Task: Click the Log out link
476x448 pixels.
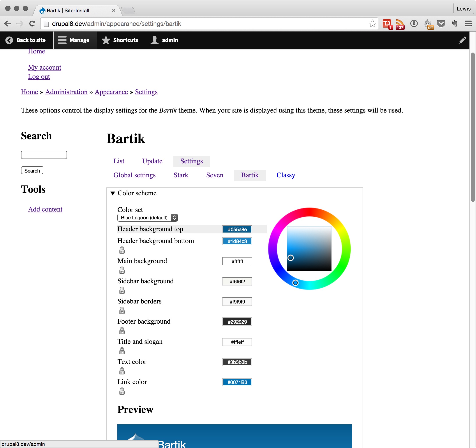Action: pyautogui.click(x=39, y=77)
